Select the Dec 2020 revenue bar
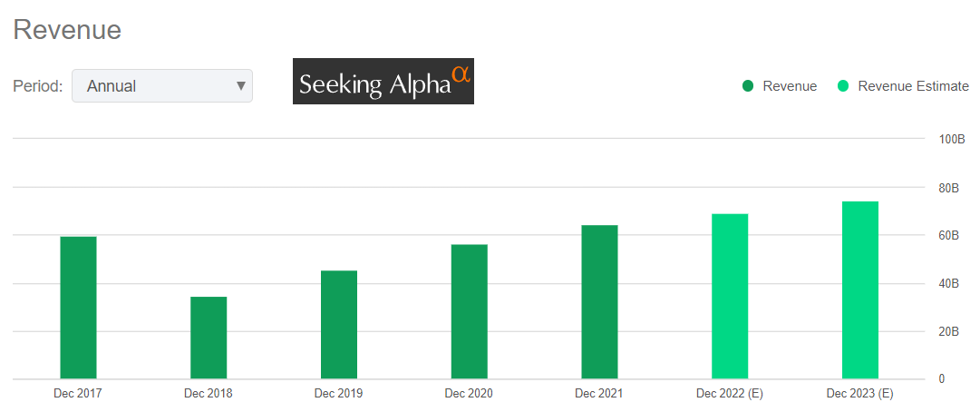The height and width of the screenshot is (412, 980). tap(469, 311)
